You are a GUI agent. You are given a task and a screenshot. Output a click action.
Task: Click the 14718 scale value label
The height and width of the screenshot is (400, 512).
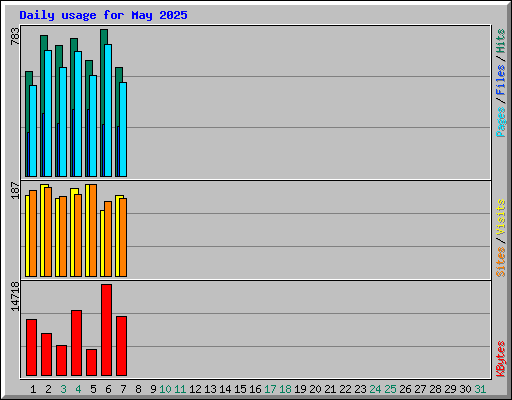tap(15, 296)
